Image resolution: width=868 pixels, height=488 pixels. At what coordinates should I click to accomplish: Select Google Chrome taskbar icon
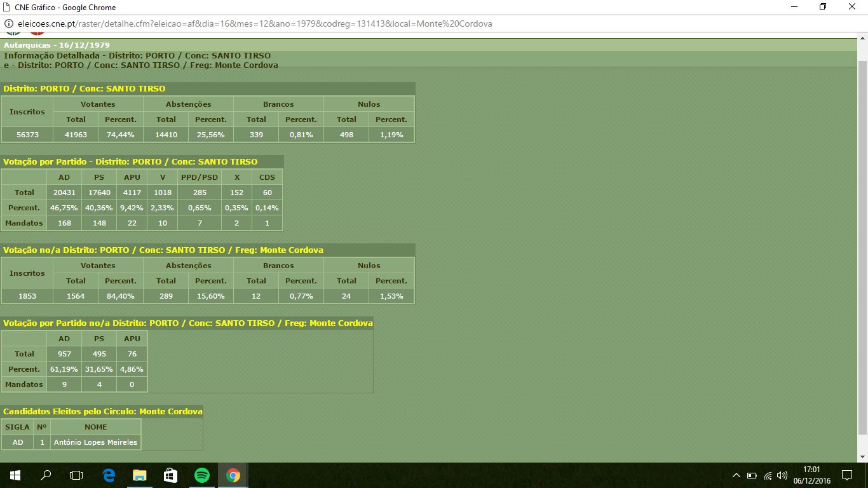coord(233,475)
